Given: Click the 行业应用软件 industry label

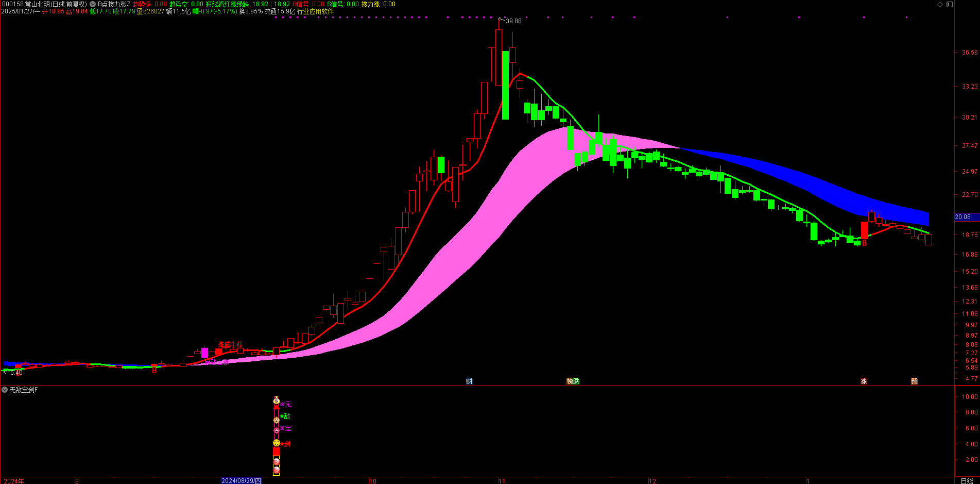Looking at the screenshot, I should (x=315, y=11).
